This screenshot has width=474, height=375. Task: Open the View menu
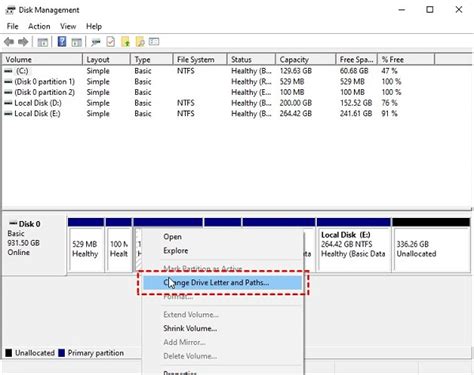[68, 26]
